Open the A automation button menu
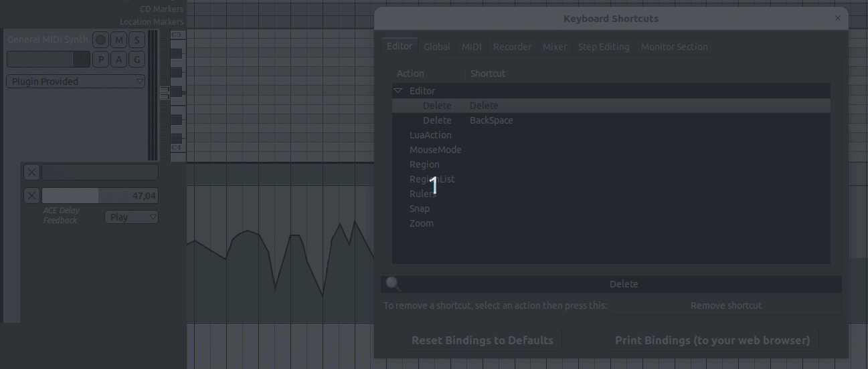 point(118,59)
